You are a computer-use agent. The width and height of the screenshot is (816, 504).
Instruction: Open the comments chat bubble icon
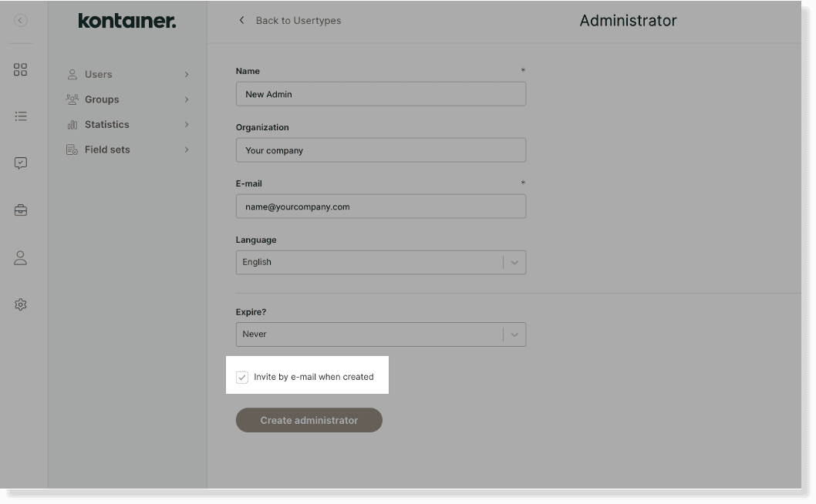[x=21, y=163]
